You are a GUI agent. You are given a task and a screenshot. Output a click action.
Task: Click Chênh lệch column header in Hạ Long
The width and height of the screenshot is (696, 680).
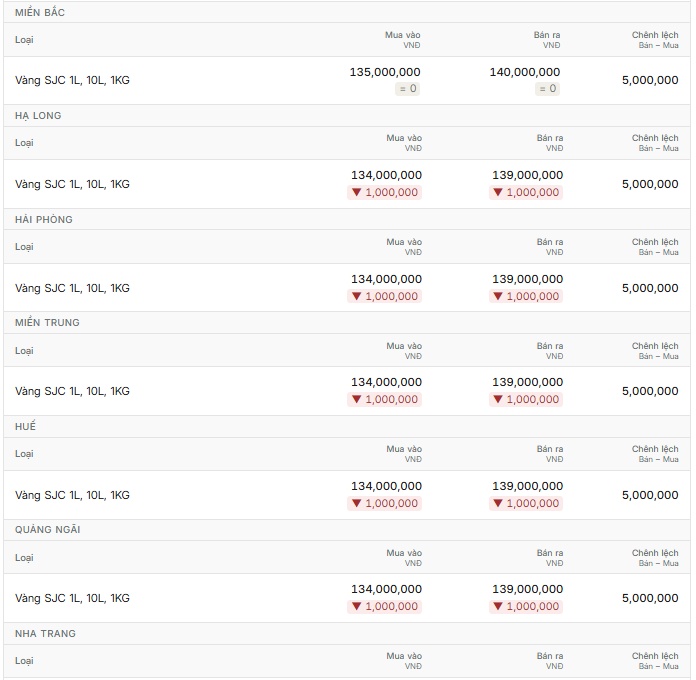(655, 142)
